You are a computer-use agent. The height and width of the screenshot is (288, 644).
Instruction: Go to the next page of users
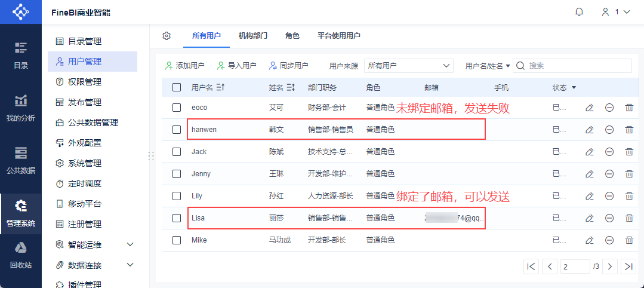pos(609,266)
